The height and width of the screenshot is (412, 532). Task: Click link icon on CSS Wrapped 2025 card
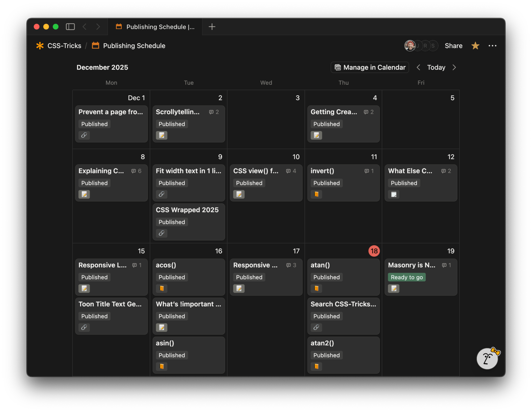click(162, 233)
